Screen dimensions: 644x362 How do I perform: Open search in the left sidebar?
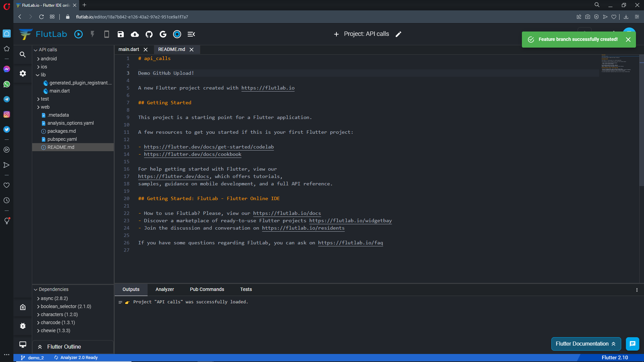[23, 54]
